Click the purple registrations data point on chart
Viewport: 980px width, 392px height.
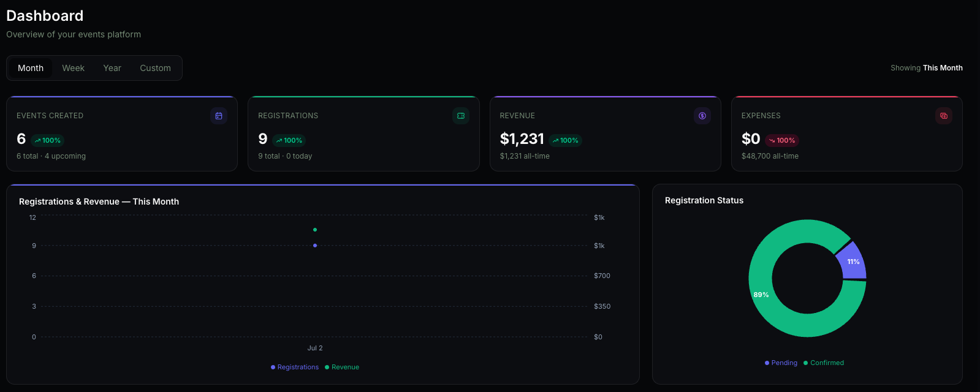(315, 246)
